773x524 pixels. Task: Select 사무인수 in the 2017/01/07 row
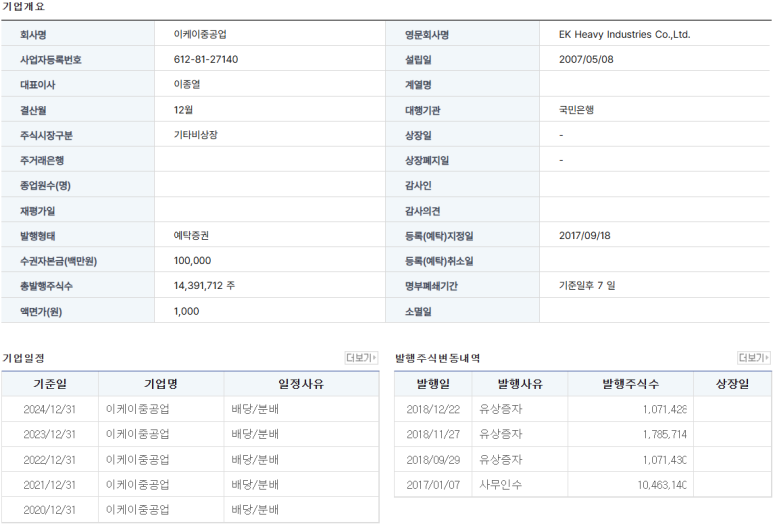[500, 485]
